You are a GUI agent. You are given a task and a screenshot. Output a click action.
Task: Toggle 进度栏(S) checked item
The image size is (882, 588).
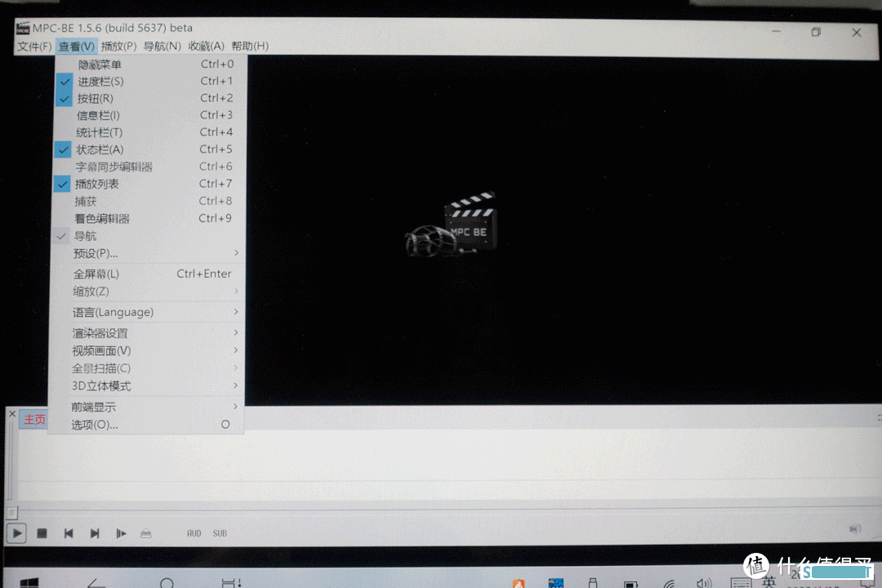click(151, 81)
